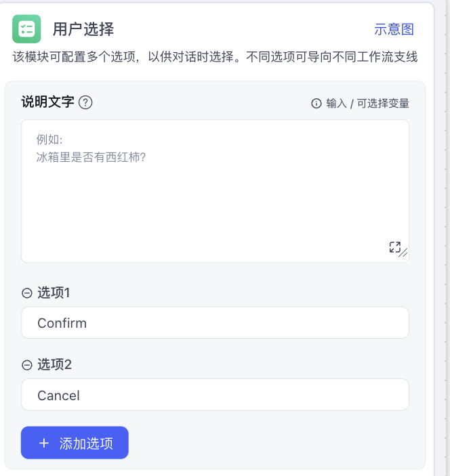Select the 选项2 label
The image size is (450, 476).
54,364
